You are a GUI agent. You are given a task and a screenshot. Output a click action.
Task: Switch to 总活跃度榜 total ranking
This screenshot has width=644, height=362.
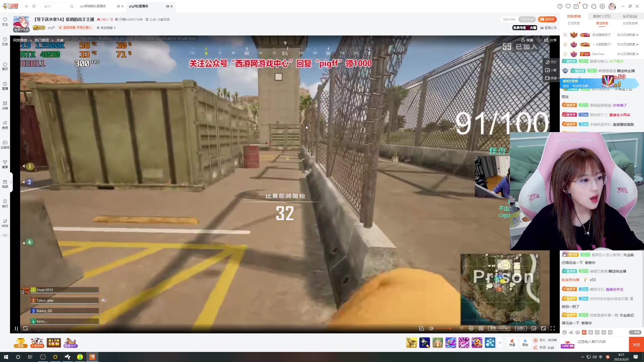pos(630,23)
